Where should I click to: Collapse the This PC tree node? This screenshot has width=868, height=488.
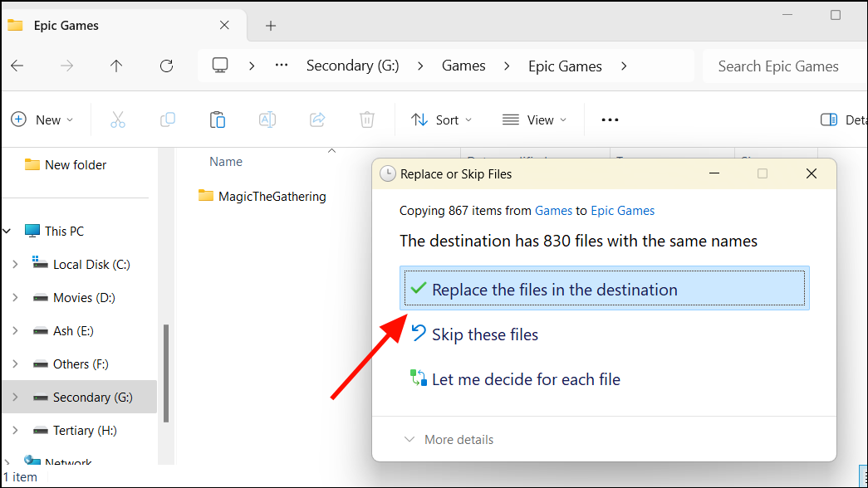tap(7, 231)
